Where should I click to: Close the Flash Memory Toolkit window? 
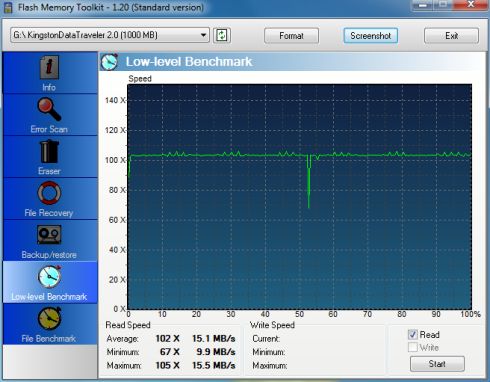[x=471, y=5]
